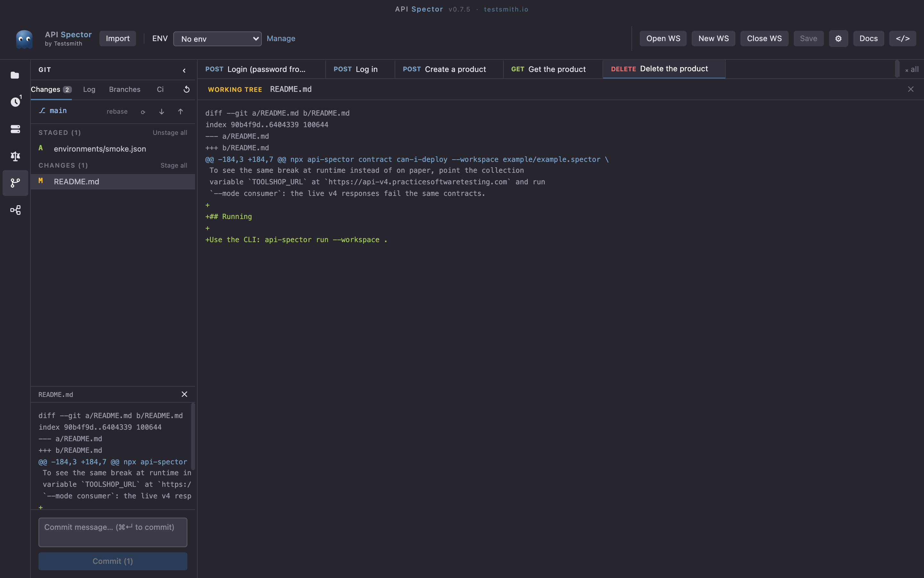Screen dimensions: 924x578
Task: Open the mock servers sidebar icon
Action: [x=15, y=129]
